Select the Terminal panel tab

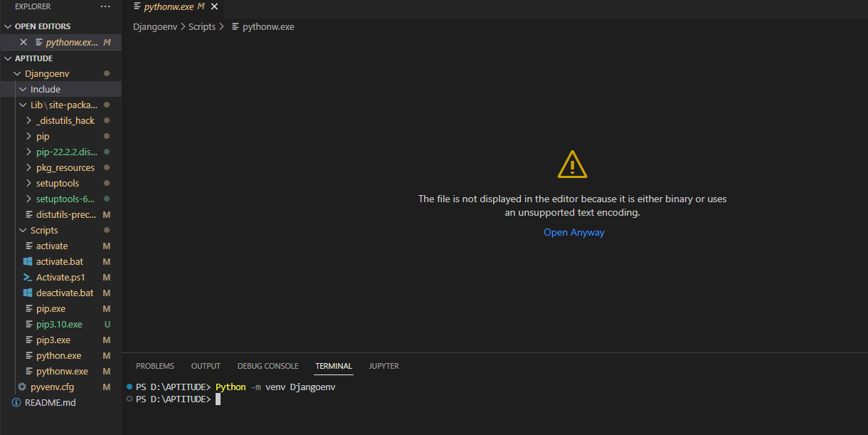334,366
